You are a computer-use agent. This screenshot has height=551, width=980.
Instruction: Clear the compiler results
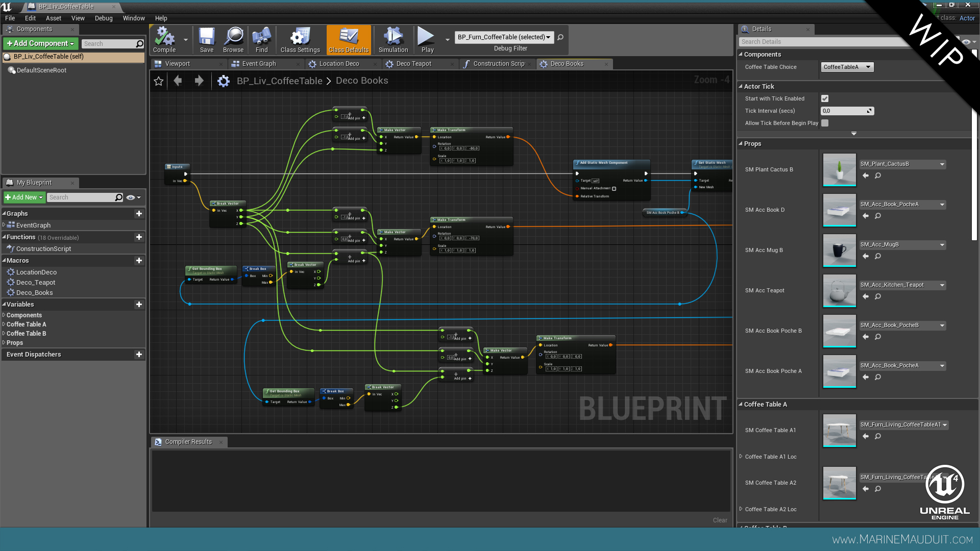[x=720, y=520]
